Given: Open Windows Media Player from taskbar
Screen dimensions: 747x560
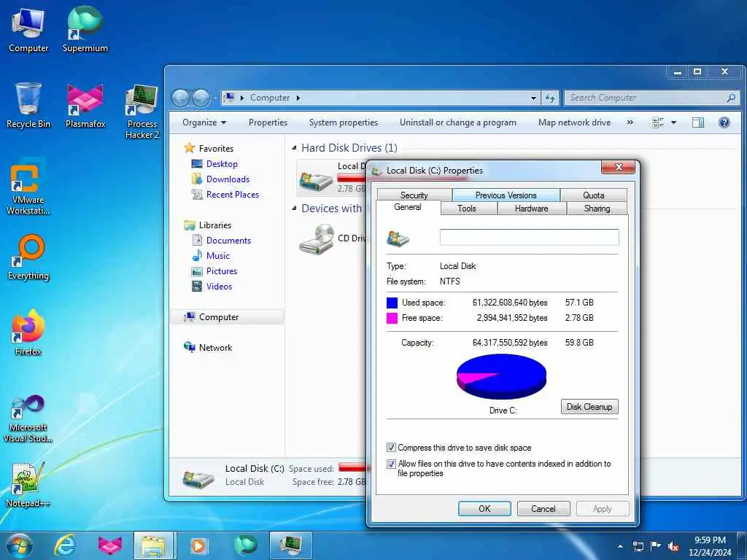Looking at the screenshot, I should click(198, 545).
